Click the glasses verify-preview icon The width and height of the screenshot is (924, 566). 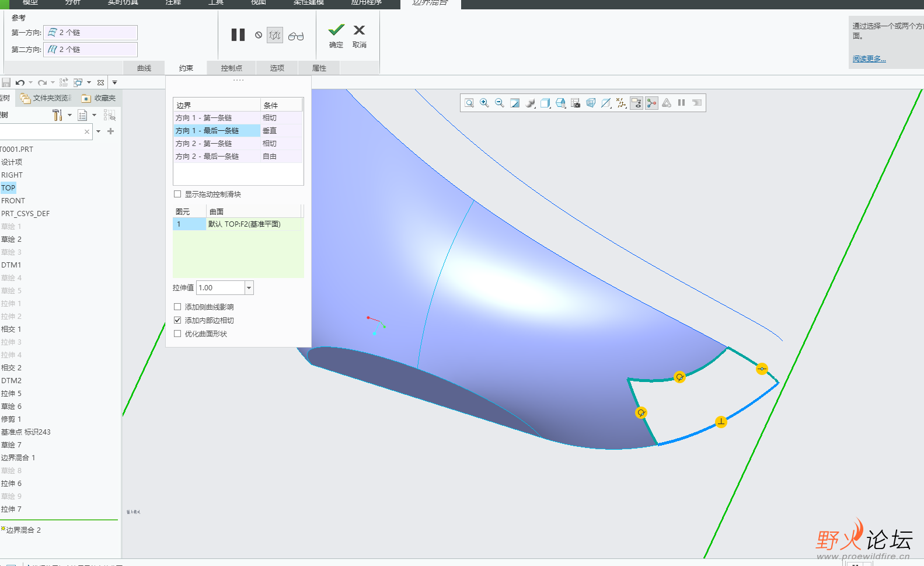click(x=296, y=36)
